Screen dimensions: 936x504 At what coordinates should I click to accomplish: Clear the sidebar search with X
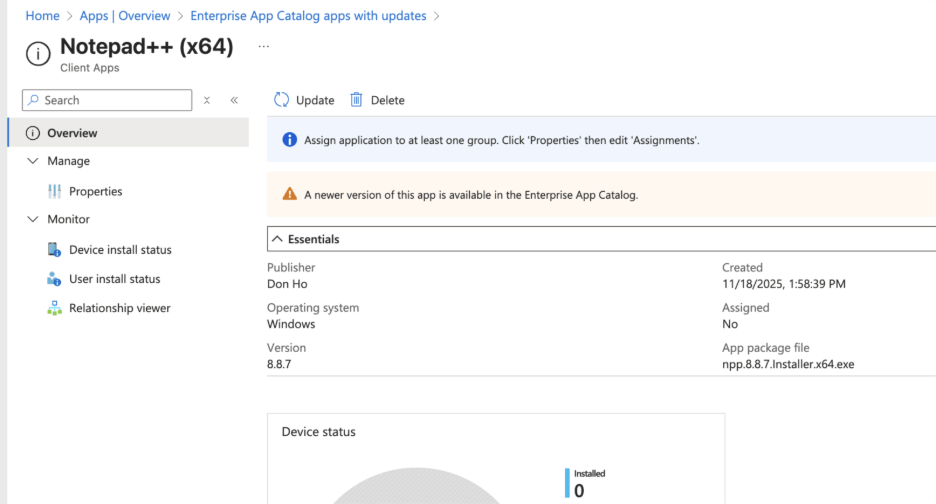(207, 100)
